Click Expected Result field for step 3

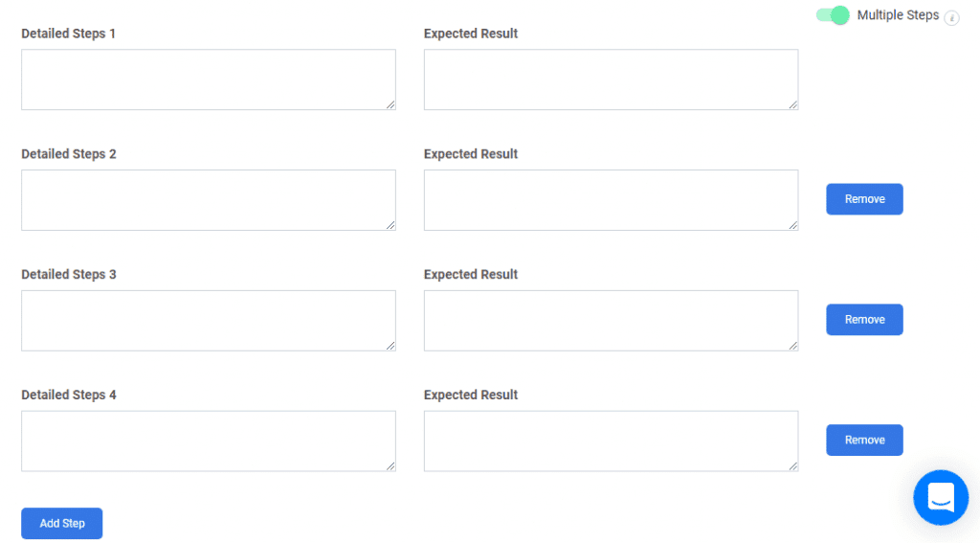pyautogui.click(x=611, y=320)
